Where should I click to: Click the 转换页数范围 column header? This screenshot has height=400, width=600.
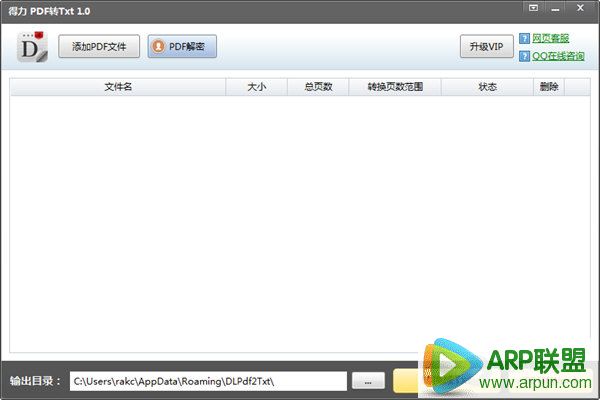tap(395, 87)
